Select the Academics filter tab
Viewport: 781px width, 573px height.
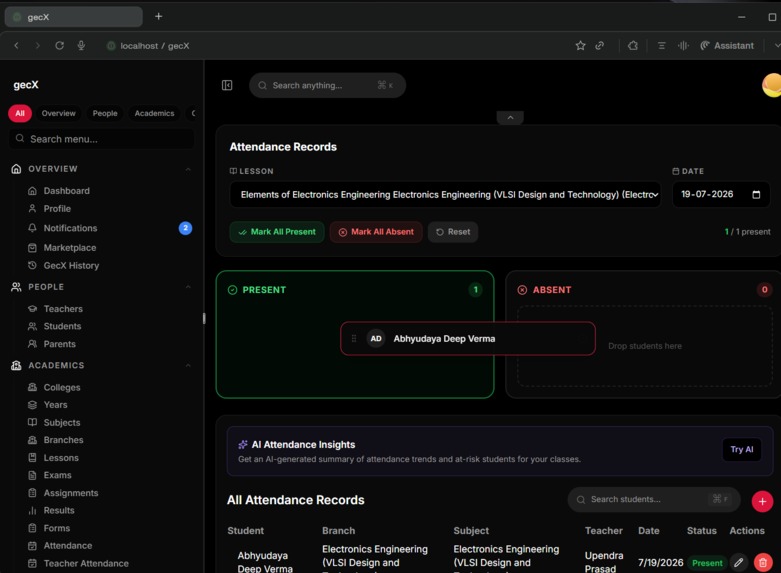pyautogui.click(x=154, y=113)
